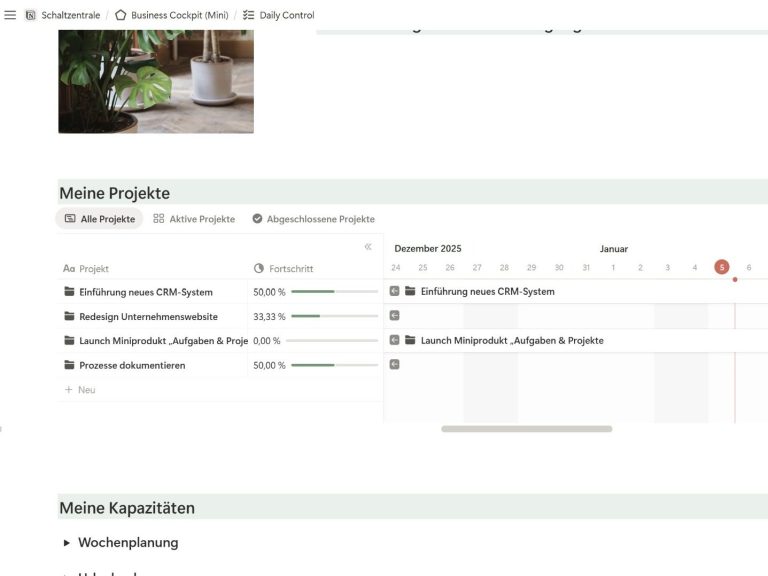Expand the Wochenplanung toggle
Image resolution: width=768 pixels, height=576 pixels.
click(x=67, y=543)
